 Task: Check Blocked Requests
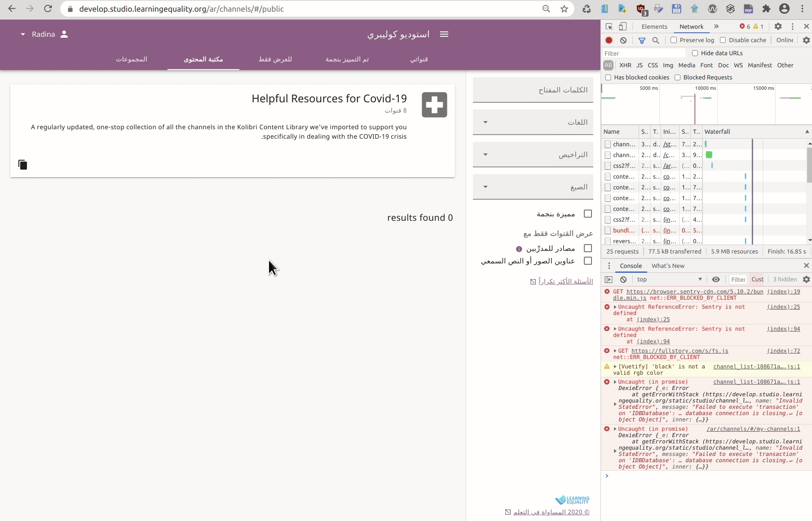point(677,77)
